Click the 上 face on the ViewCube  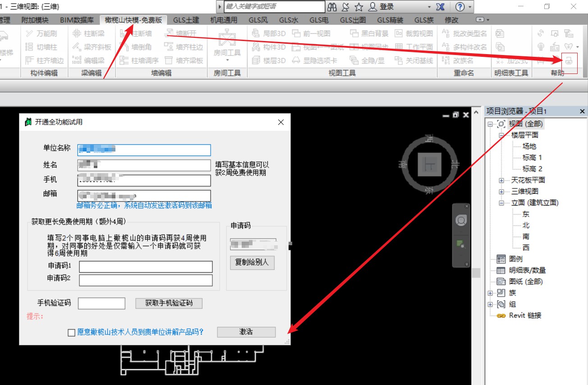coord(429,165)
